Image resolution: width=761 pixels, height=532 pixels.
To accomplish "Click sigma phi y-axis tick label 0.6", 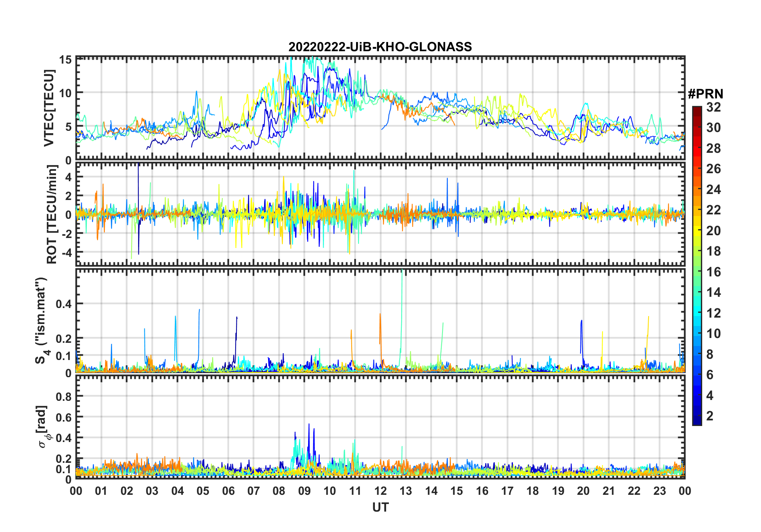I will (64, 417).
